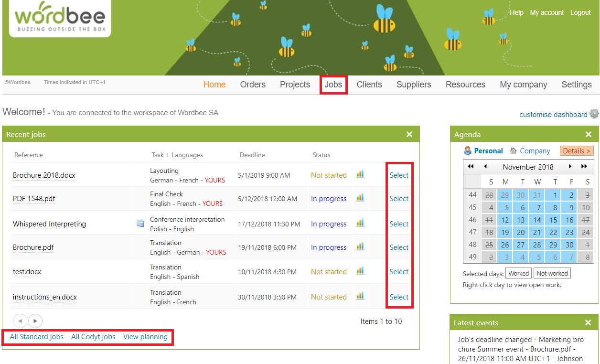Close the Recent jobs panel
The height and width of the screenshot is (364, 600).
[x=409, y=134]
